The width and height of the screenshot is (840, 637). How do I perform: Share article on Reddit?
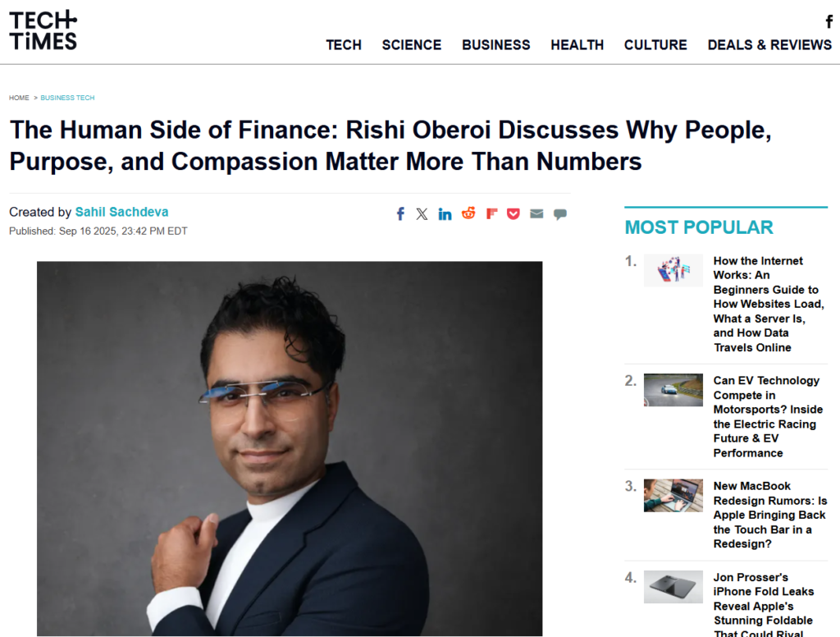pos(468,213)
